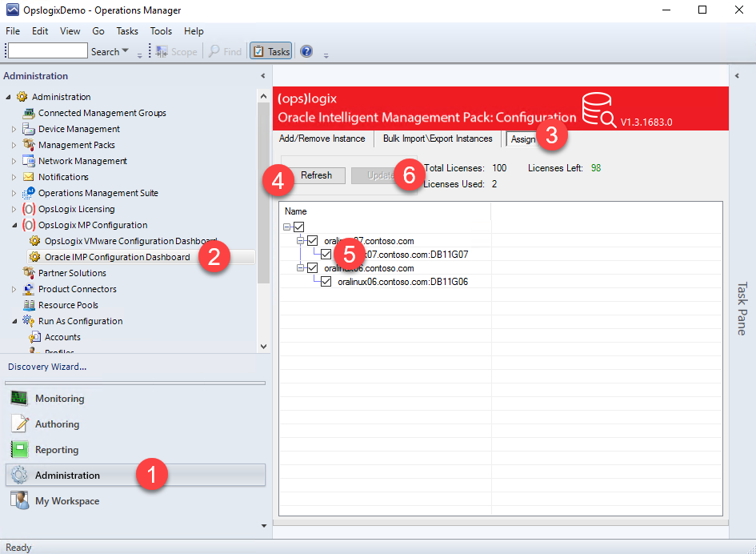Toggle the DB11G07 instance checkbox
The image size is (756, 554).
(x=326, y=254)
